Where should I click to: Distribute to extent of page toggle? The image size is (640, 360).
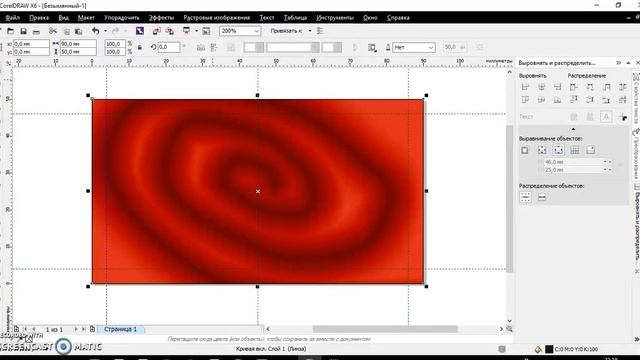tap(542, 198)
